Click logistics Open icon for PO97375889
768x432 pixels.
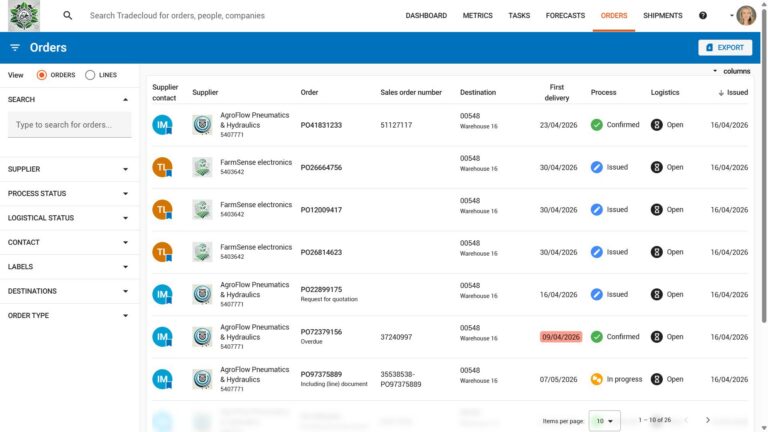coord(657,379)
